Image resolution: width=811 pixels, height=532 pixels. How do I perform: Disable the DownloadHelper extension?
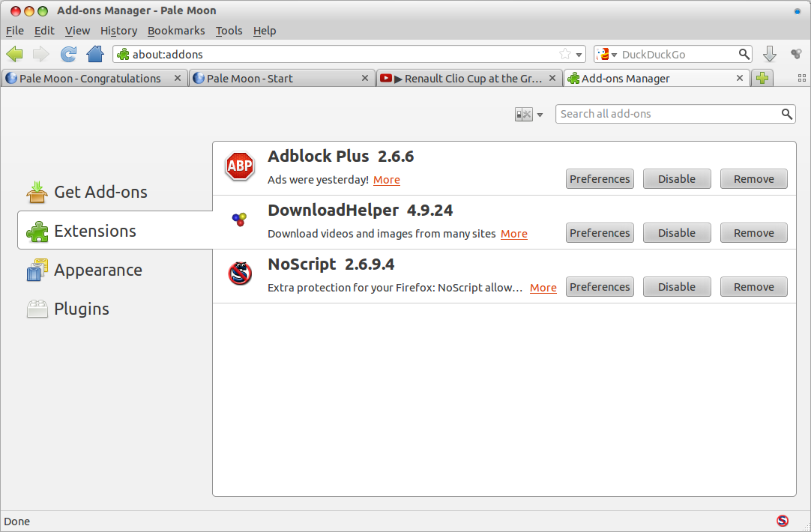pyautogui.click(x=677, y=232)
